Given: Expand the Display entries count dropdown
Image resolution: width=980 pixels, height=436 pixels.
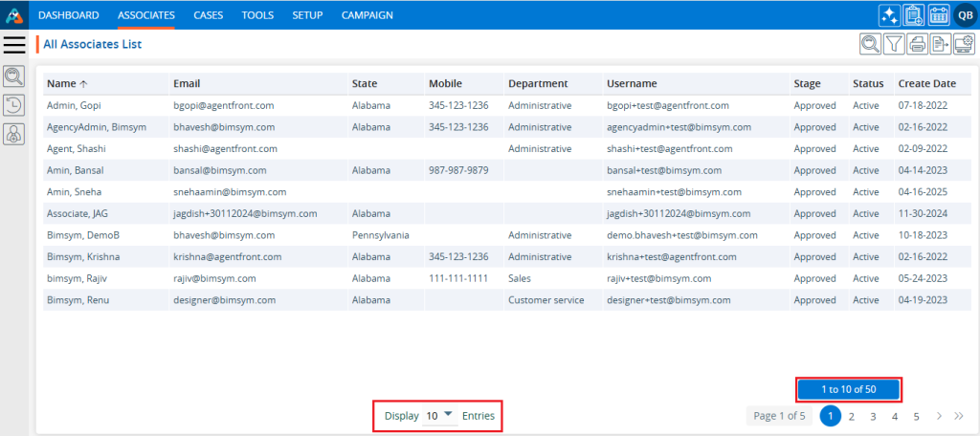Looking at the screenshot, I should [x=439, y=416].
